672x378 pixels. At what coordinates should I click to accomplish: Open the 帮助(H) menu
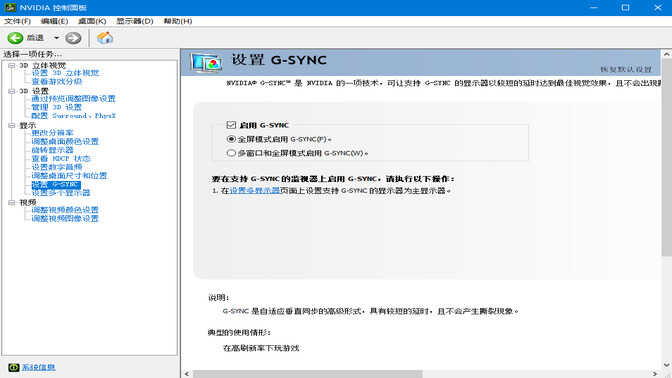(178, 21)
